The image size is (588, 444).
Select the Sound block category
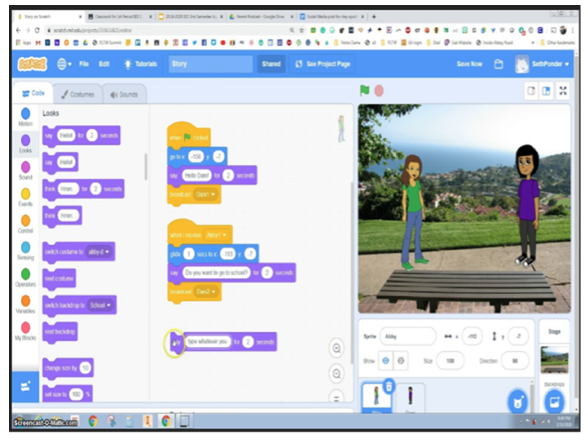coord(26,171)
